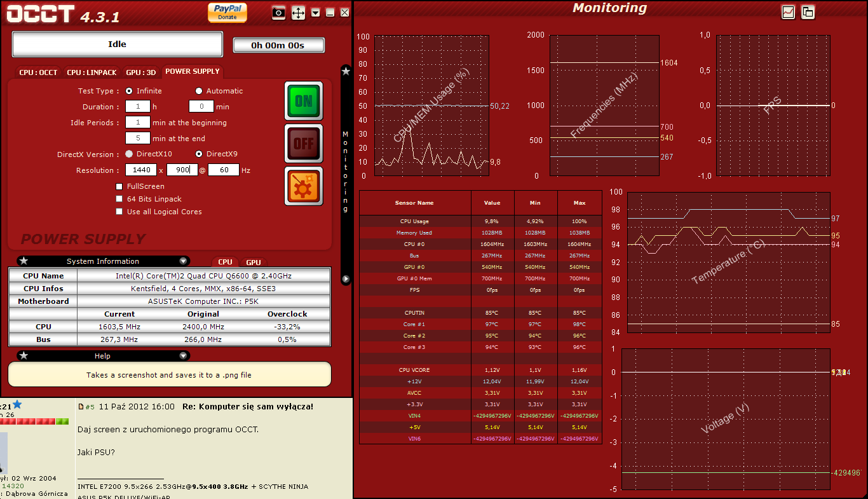Click the graph icon in Monitoring header

[788, 11]
